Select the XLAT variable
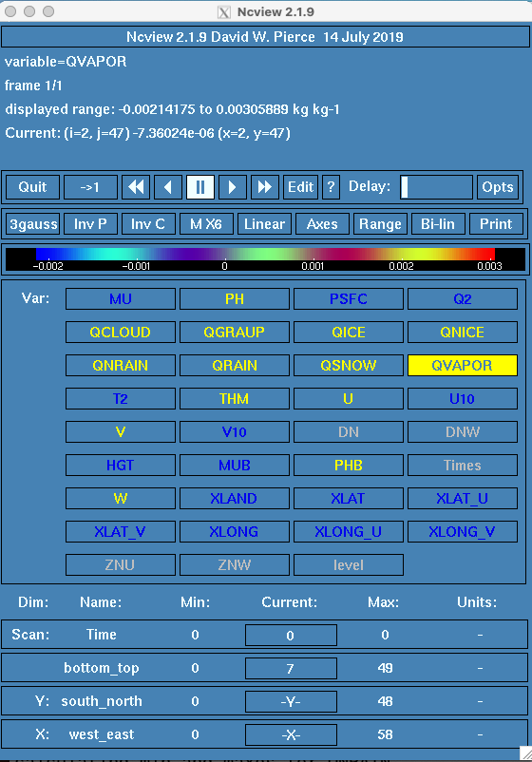The width and height of the screenshot is (532, 762). 349,499
